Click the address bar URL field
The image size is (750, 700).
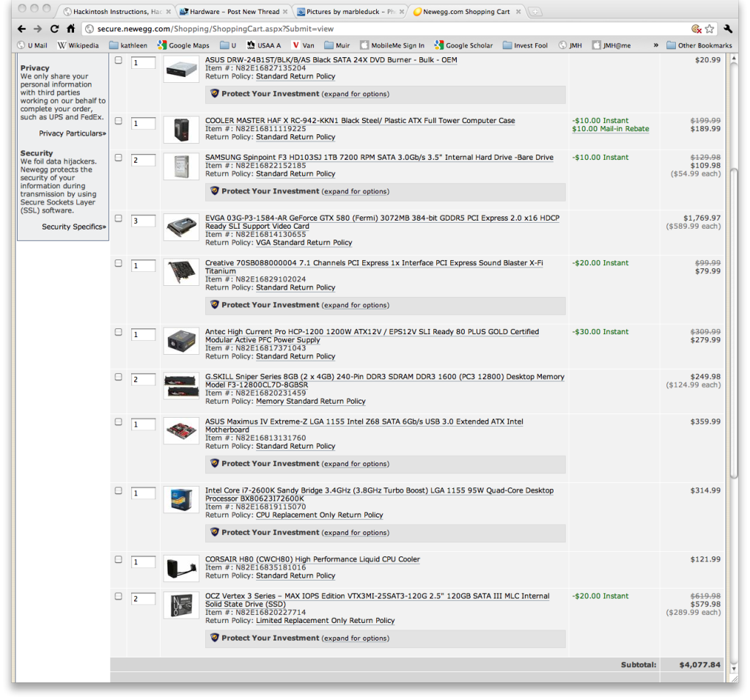click(392, 29)
